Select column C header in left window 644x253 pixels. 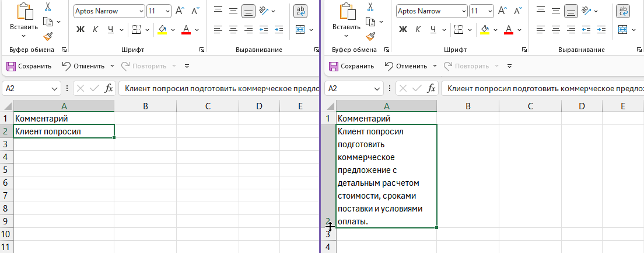[x=208, y=106]
